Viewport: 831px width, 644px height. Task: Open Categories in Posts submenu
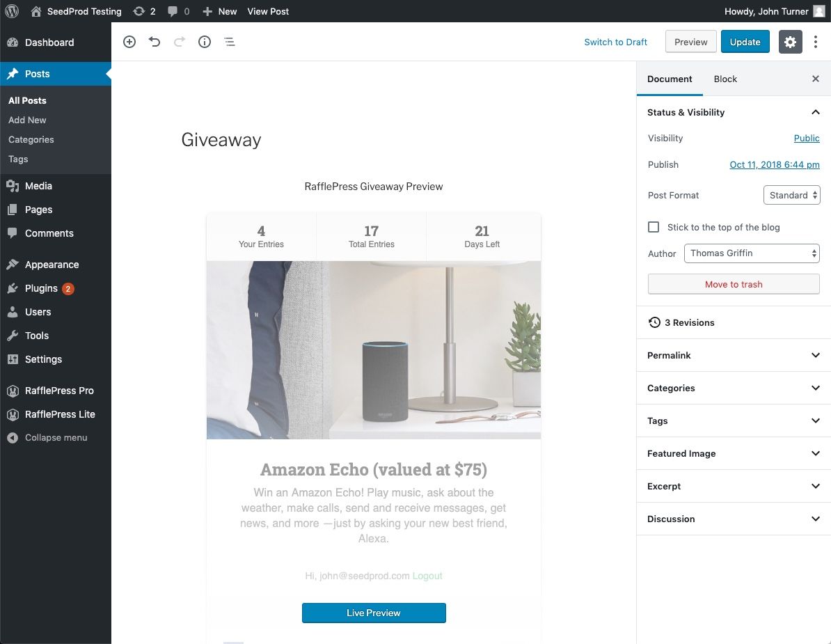31,140
